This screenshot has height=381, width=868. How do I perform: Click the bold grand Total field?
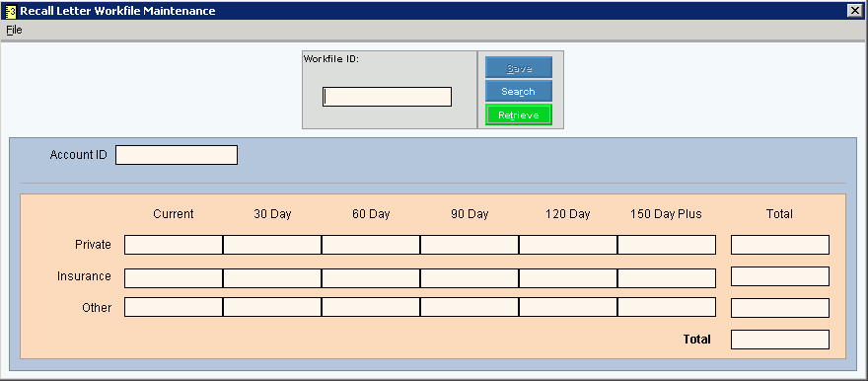pos(780,340)
